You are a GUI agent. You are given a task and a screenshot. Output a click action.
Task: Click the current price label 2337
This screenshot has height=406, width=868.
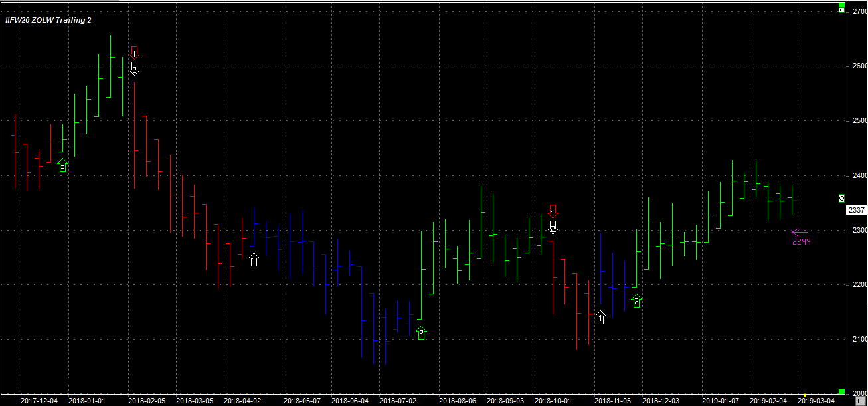click(x=856, y=210)
